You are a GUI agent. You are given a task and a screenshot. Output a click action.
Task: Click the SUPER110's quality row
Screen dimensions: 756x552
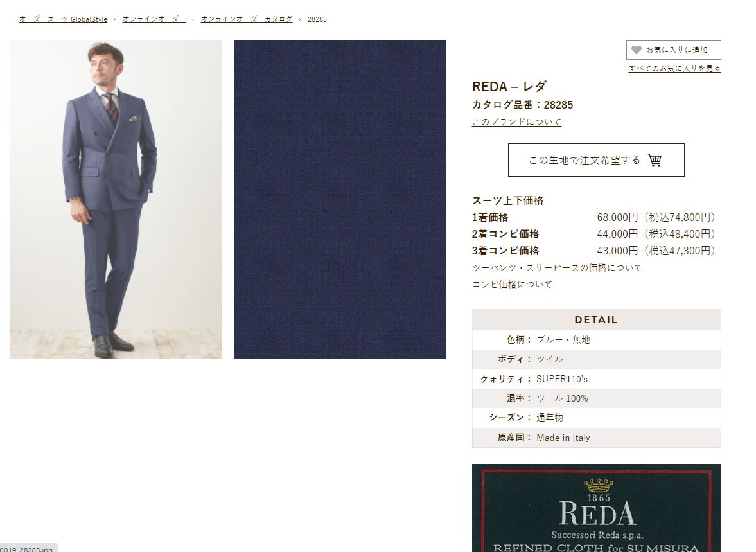(597, 379)
